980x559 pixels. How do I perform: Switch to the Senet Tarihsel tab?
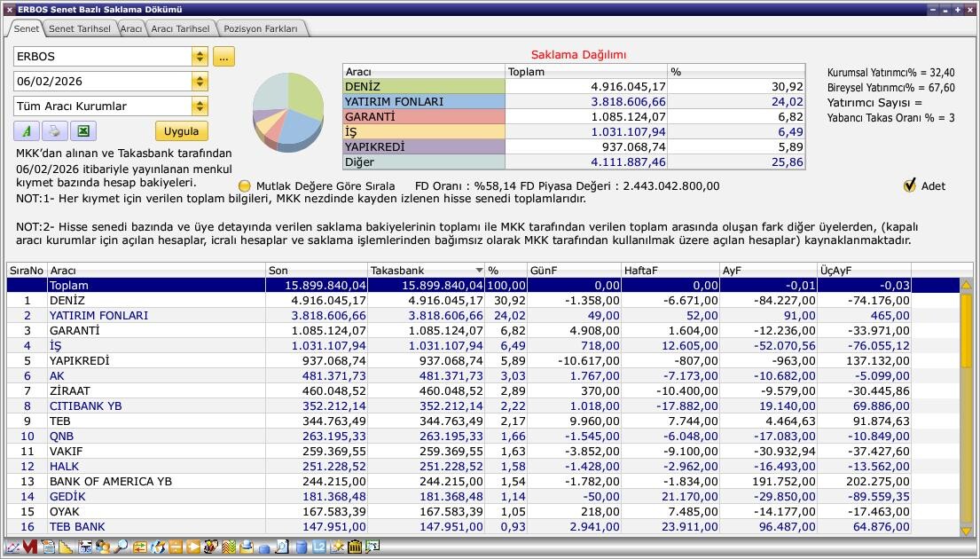pyautogui.click(x=79, y=28)
